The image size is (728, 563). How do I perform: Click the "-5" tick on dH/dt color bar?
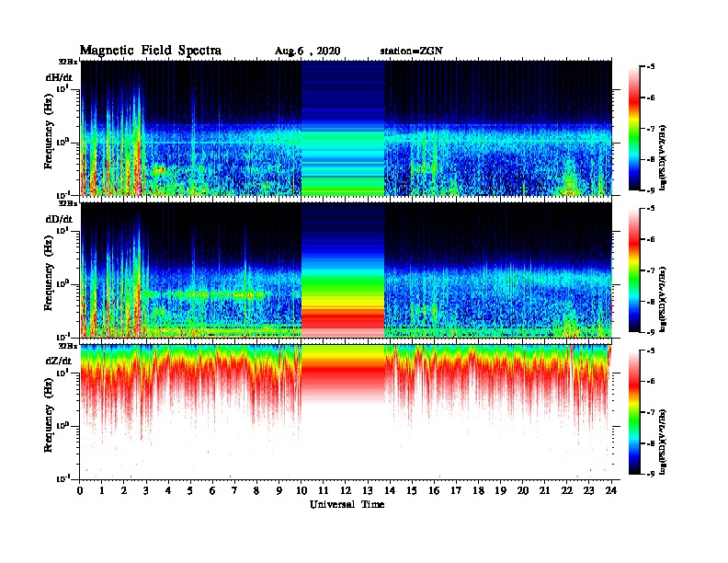click(651, 67)
